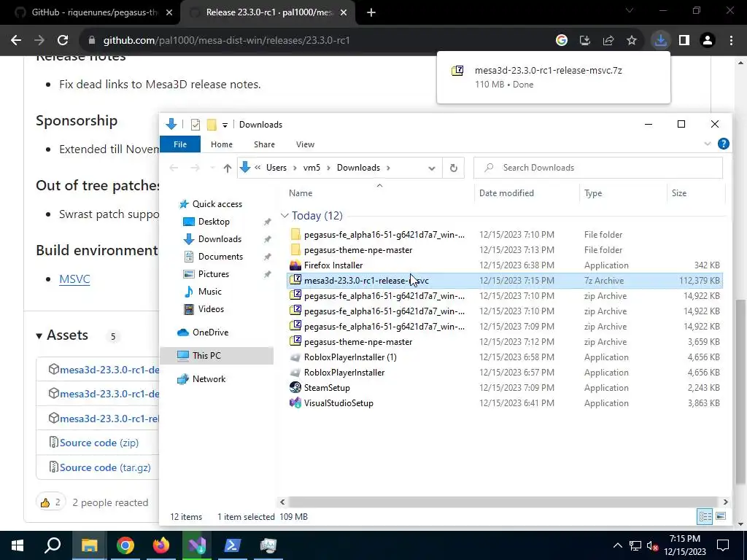The image size is (747, 560).
Task: Click the Users breadcrumb segment
Action: (x=276, y=168)
